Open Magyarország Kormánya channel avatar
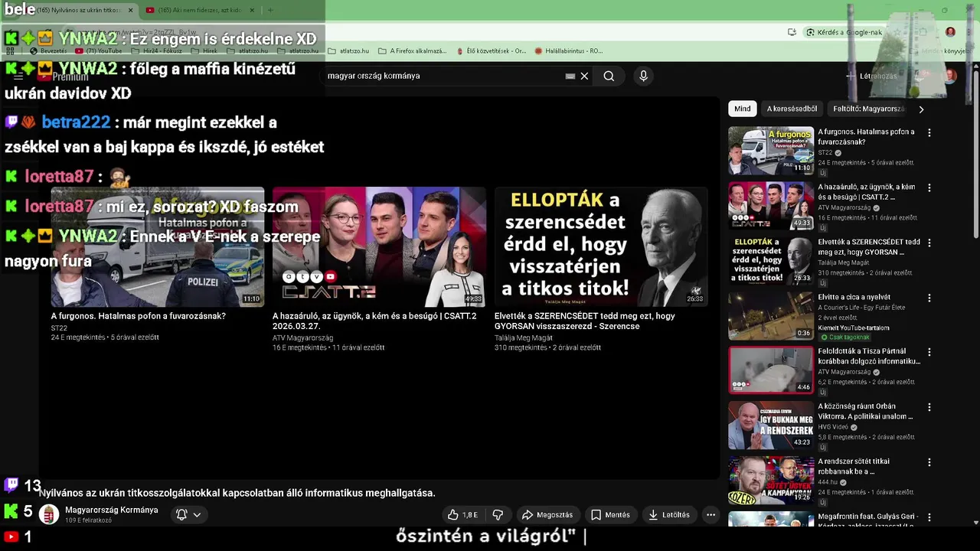Image resolution: width=980 pixels, height=551 pixels. [49, 514]
